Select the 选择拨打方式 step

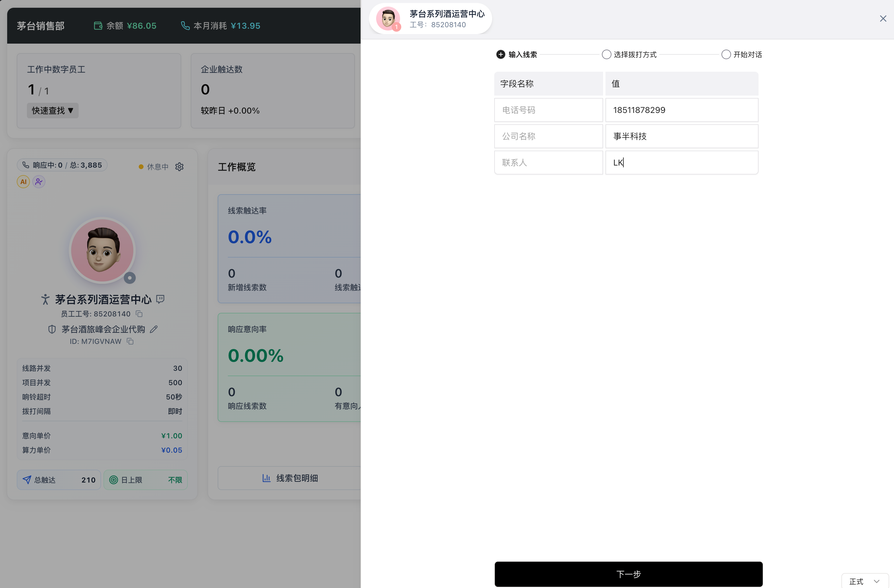click(629, 54)
